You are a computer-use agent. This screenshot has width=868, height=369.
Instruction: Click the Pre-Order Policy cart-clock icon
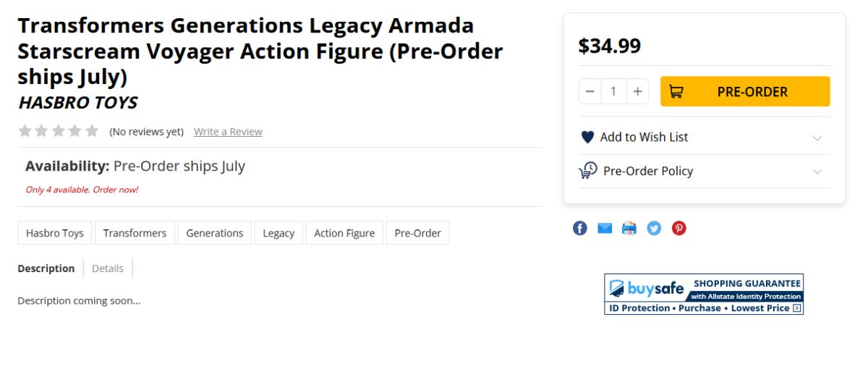coord(588,171)
